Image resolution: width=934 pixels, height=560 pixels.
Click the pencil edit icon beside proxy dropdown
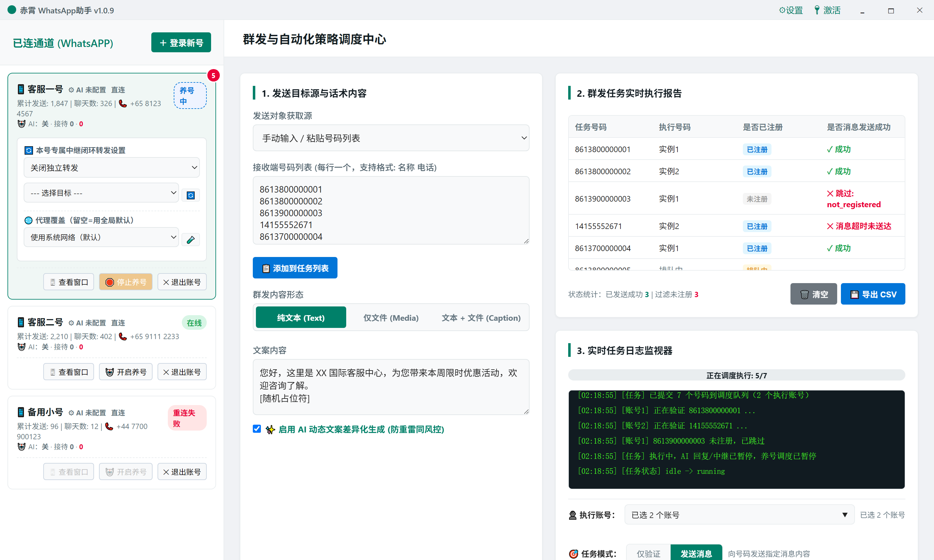(191, 239)
